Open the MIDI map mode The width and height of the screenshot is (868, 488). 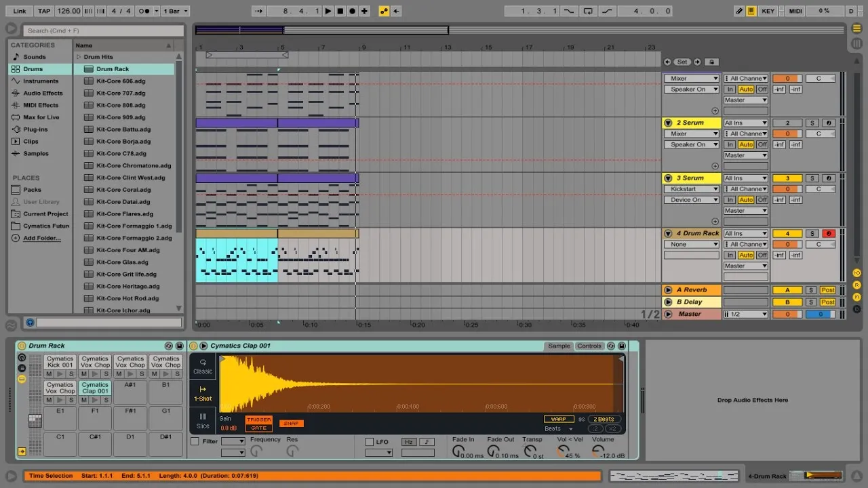coord(795,11)
